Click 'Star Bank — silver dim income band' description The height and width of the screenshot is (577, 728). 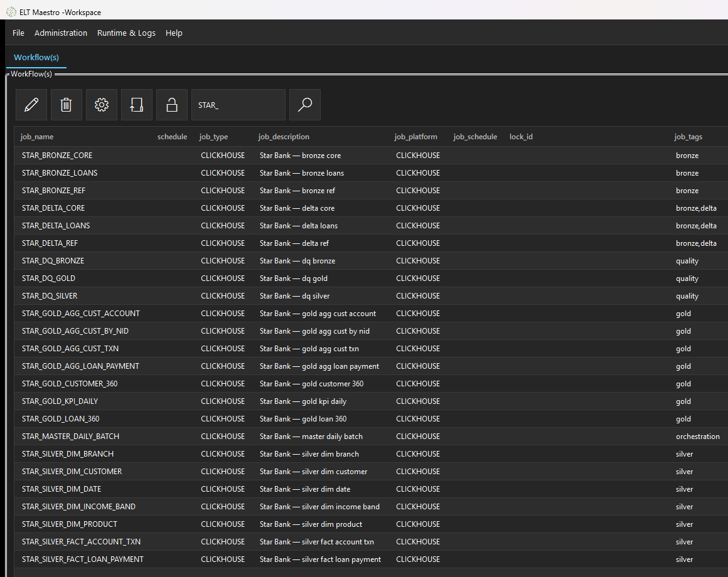(320, 507)
